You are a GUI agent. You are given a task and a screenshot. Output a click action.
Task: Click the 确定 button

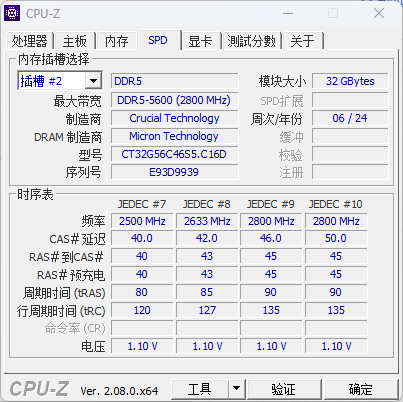(x=361, y=389)
